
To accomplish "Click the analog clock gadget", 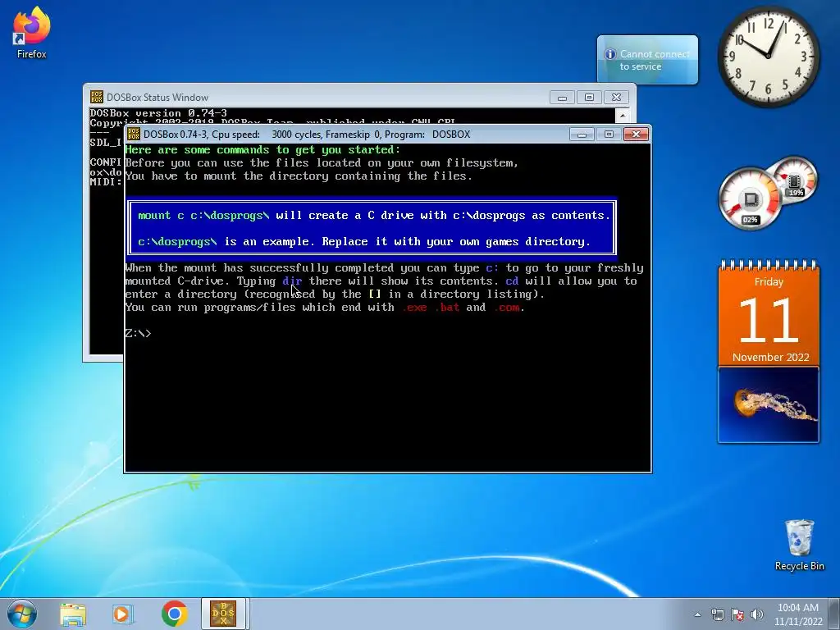I will tap(768, 56).
